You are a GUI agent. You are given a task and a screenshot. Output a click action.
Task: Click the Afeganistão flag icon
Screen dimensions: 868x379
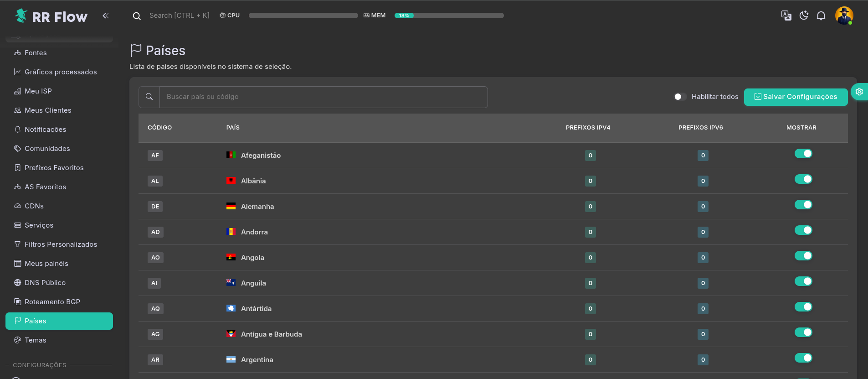[x=231, y=155]
